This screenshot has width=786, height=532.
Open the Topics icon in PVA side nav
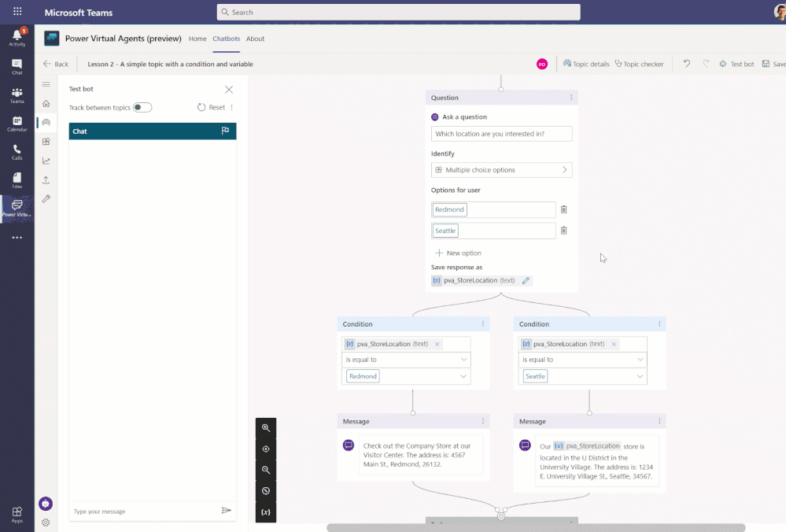coord(46,122)
